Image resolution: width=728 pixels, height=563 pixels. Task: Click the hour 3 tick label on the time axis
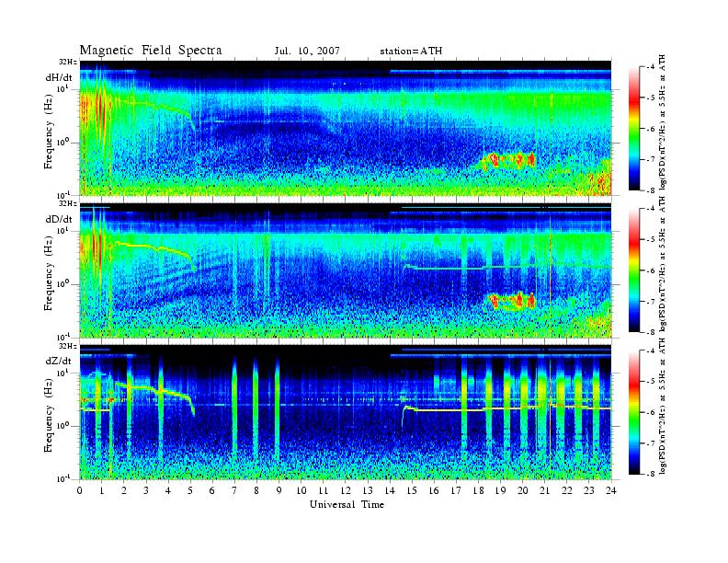pyautogui.click(x=146, y=490)
